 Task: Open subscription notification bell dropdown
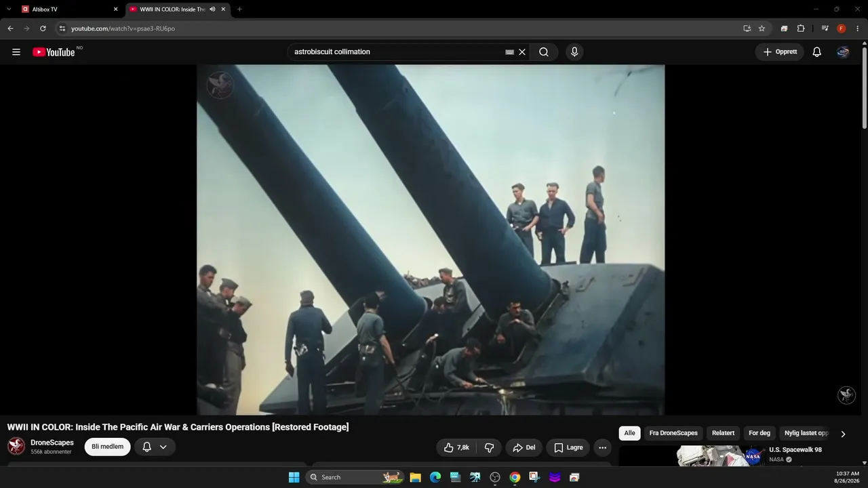click(155, 447)
